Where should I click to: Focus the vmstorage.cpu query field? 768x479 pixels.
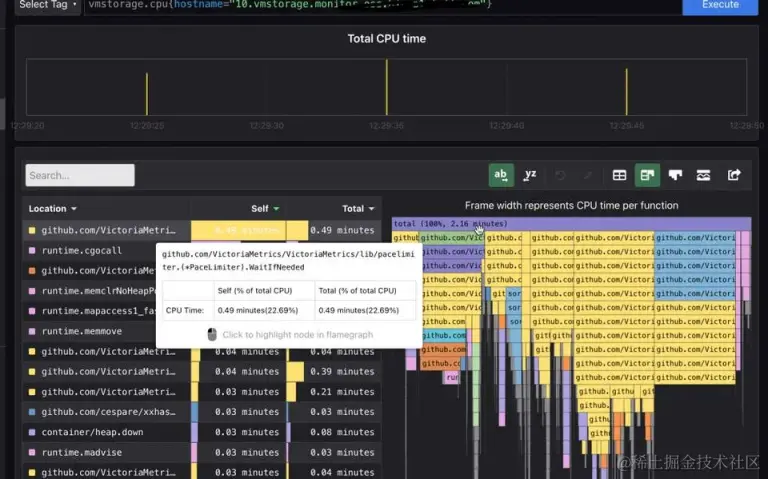pyautogui.click(x=382, y=5)
